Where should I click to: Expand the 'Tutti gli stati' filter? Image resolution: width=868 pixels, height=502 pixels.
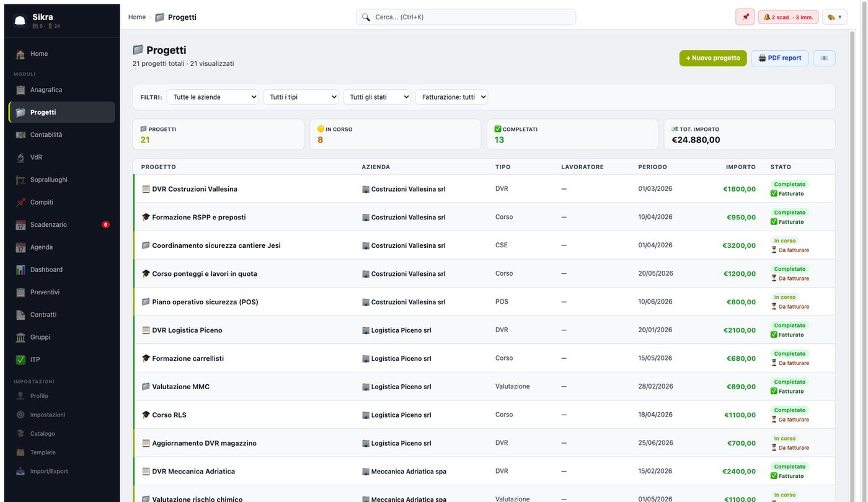pos(377,97)
